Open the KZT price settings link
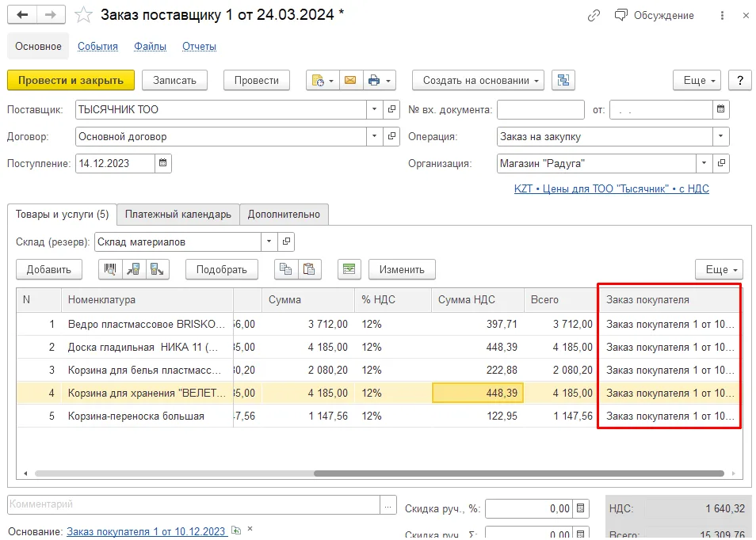Screen dimensions: 756x540 coord(611,188)
